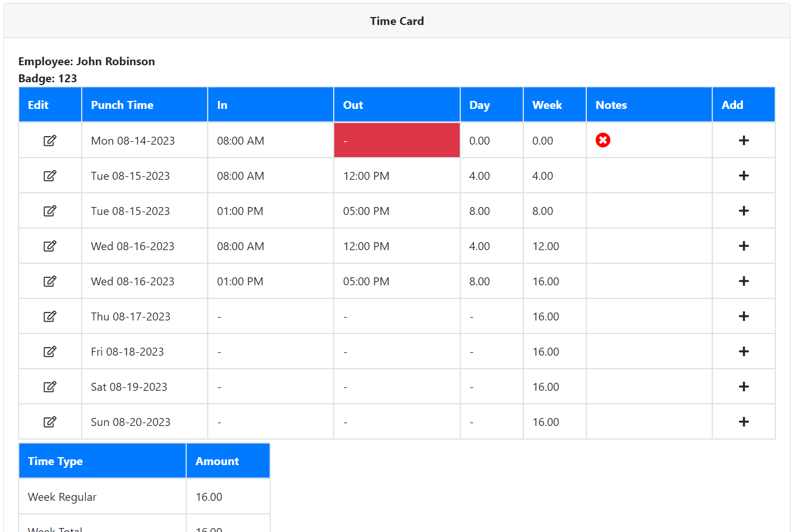Screen dimensions: 794x532
Task: Click the Notes column header
Action: click(611, 105)
